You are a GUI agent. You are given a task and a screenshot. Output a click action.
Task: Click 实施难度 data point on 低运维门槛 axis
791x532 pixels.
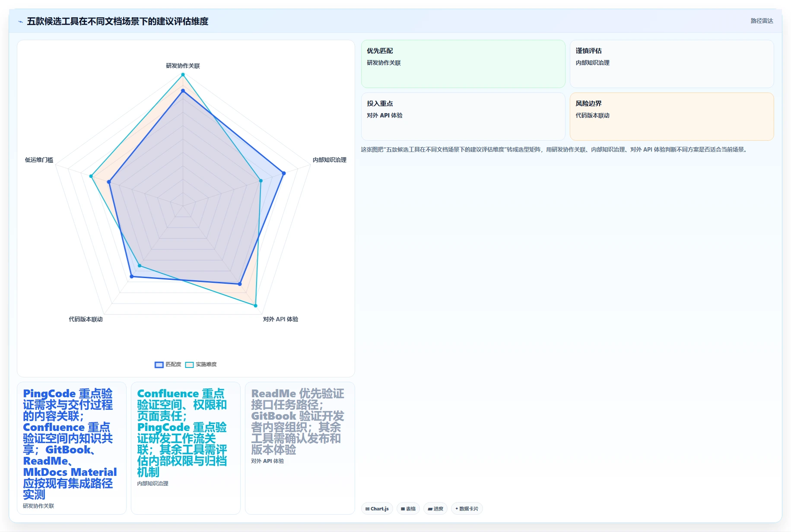point(91,176)
